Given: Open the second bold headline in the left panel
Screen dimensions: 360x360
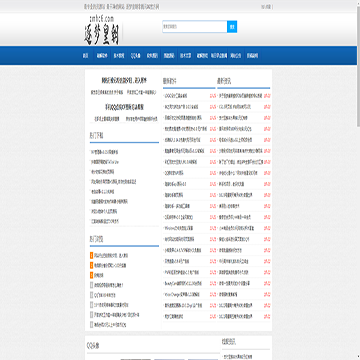Looking at the screenshot, I should point(124,107).
